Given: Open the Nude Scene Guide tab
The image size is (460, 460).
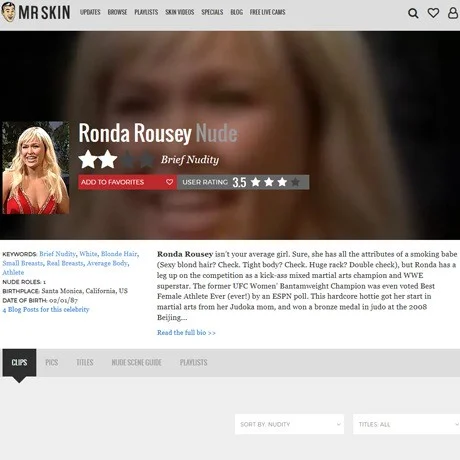Looking at the screenshot, I should click(137, 362).
